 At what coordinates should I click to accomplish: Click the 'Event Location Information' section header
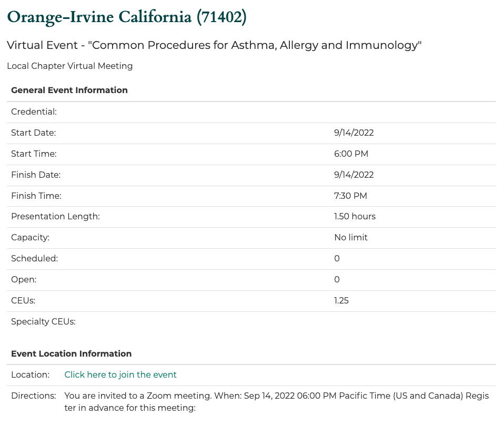point(72,354)
